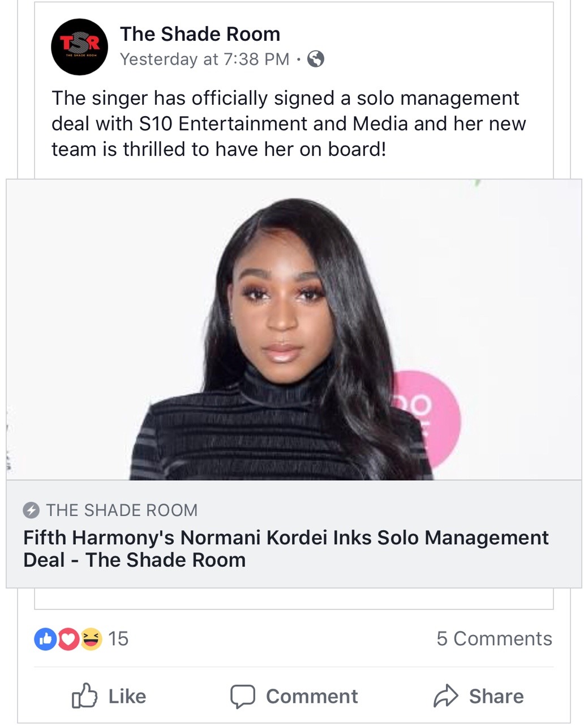This screenshot has height=725, width=588.
Task: Open the Normani Kordei solo deal headline
Action: pos(286,548)
